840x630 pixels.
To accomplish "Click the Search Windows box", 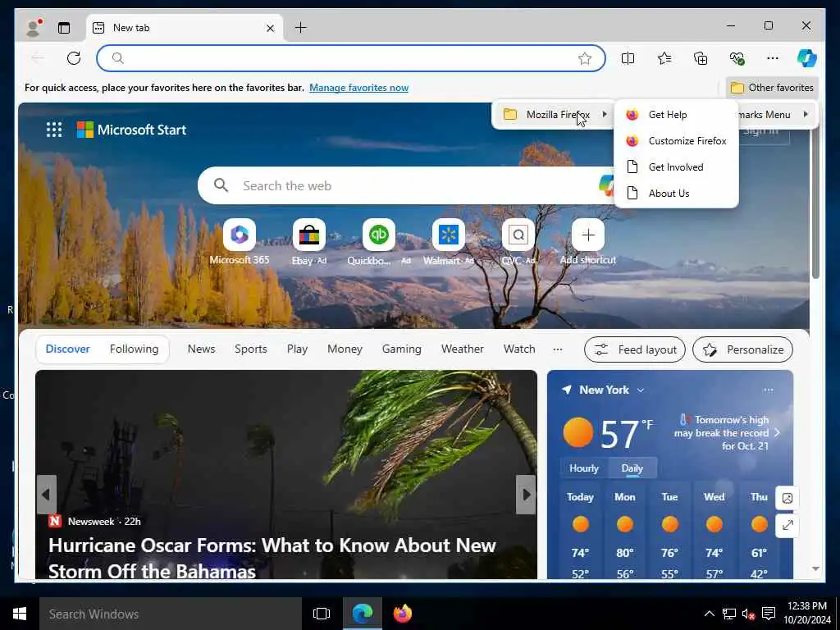I will point(171,614).
